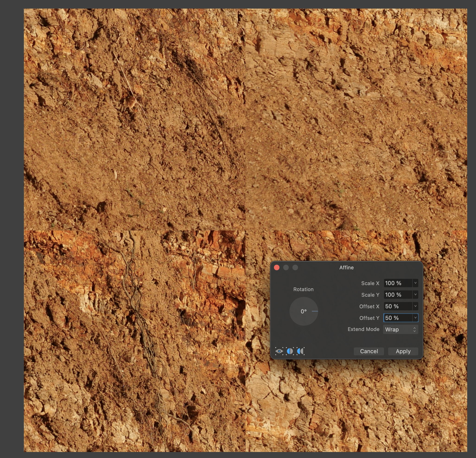
Task: Click the Scale Y value field
Action: point(398,295)
